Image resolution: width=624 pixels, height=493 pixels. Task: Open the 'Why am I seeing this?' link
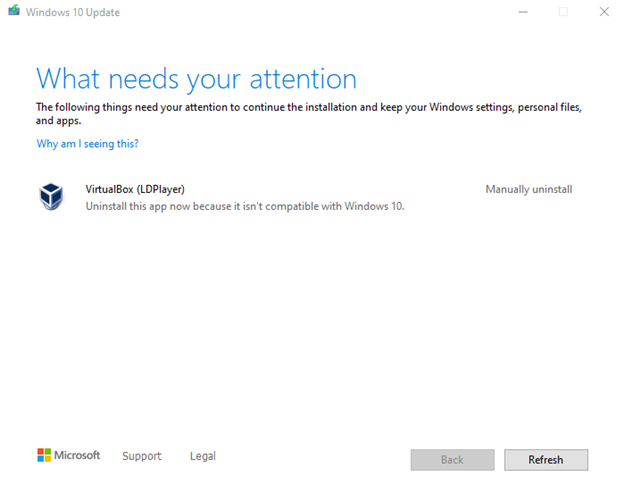tap(88, 144)
